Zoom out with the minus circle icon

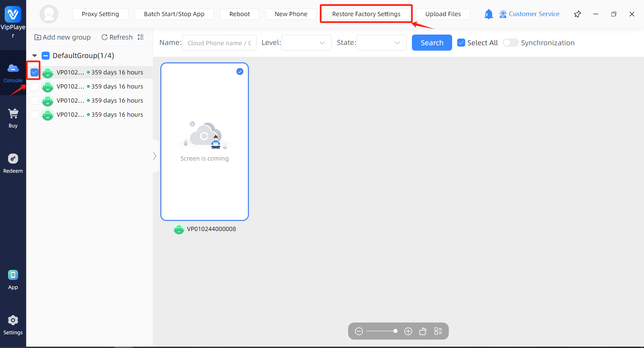click(359, 331)
